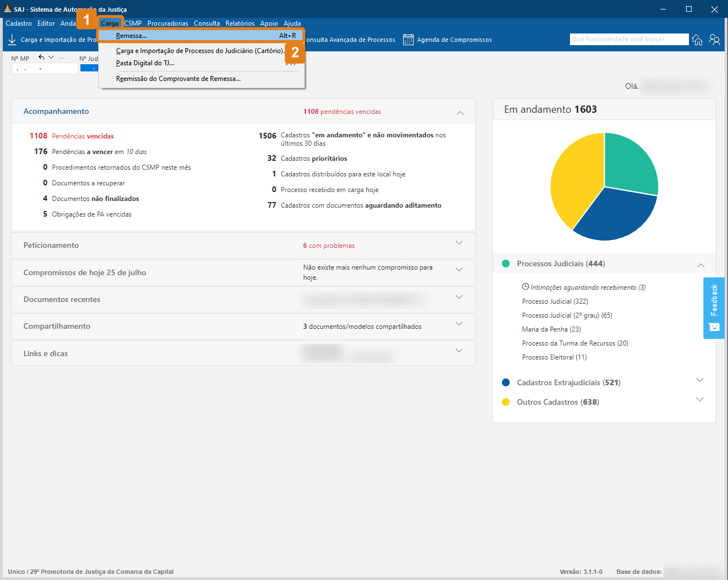Focus the functionality search field

pyautogui.click(x=629, y=39)
